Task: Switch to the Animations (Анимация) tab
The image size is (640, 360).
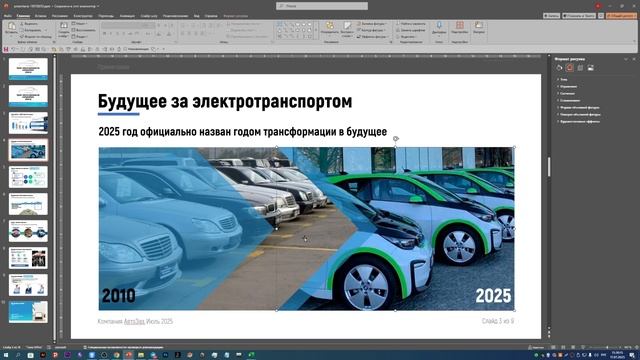Action: (x=127, y=16)
